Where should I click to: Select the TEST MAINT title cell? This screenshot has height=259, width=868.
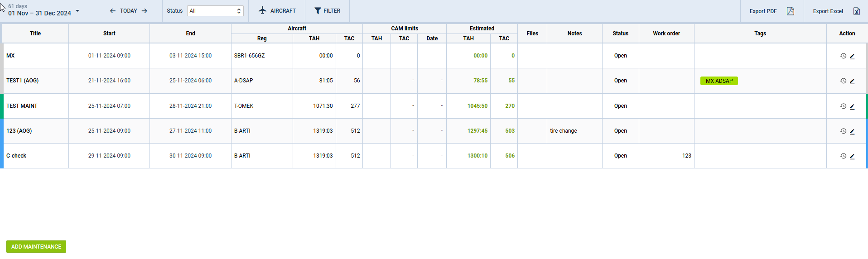point(36,106)
